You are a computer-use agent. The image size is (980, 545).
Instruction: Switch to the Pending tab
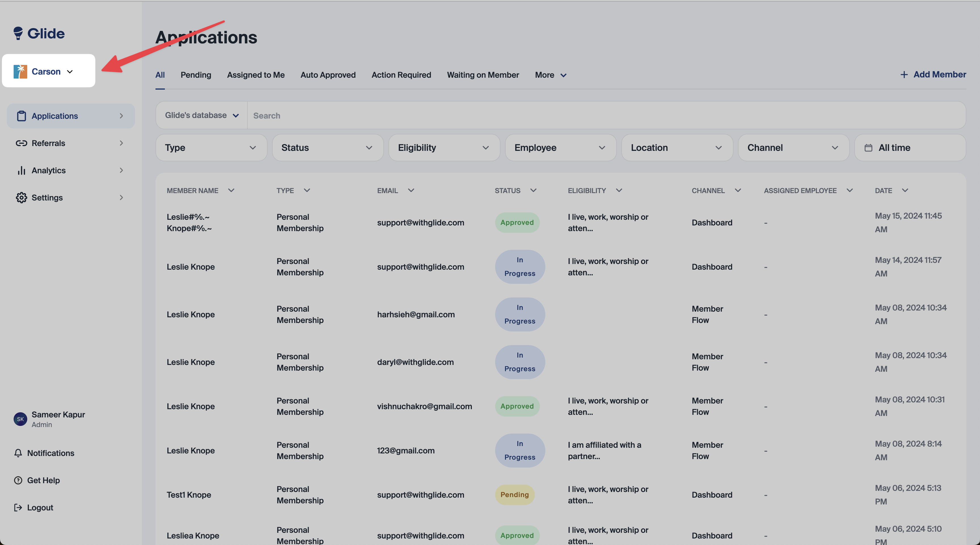point(195,75)
